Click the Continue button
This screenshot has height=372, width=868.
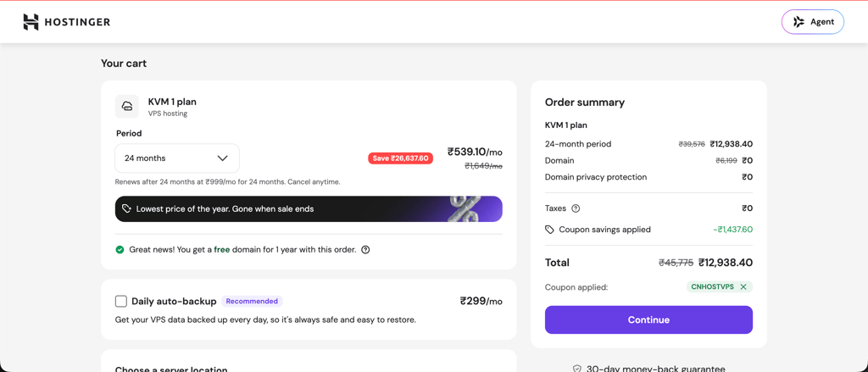(648, 320)
